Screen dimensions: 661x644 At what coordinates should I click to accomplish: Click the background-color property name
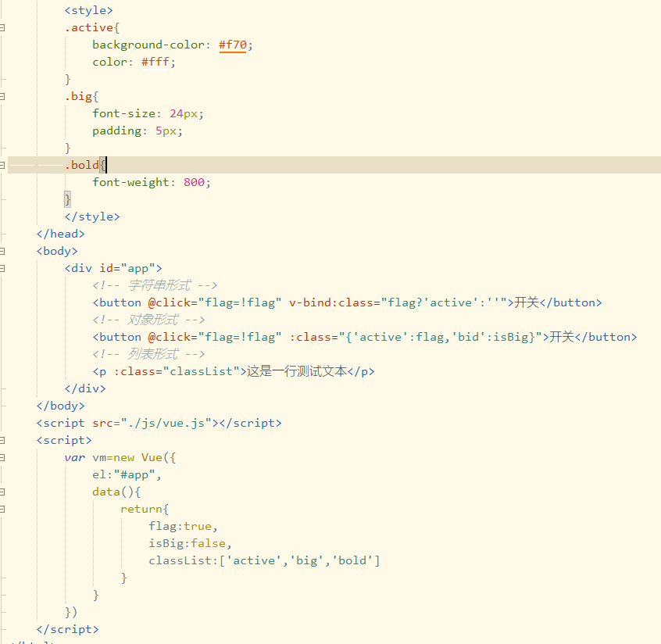coord(148,45)
